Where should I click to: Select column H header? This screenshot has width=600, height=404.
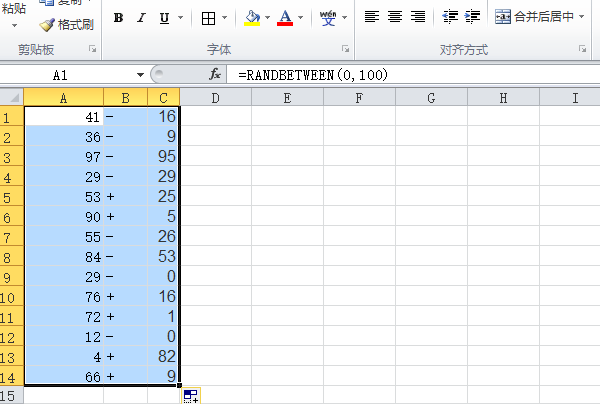pos(503,98)
